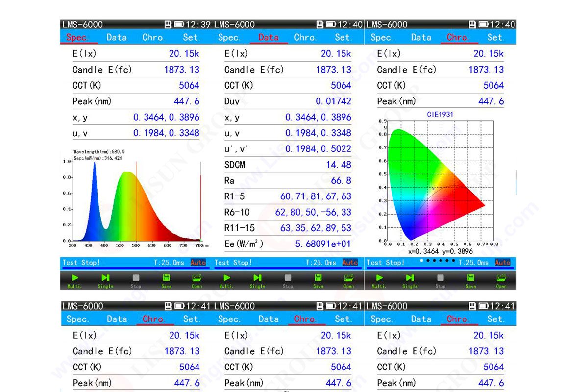Open Chro. tab on the 12:39 screen
This screenshot has width=588, height=392.
[153, 37]
